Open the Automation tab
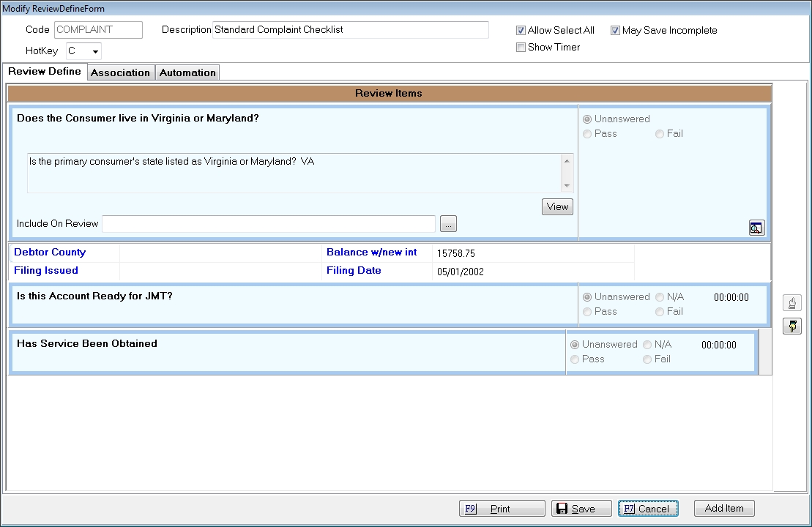Image resolution: width=812 pixels, height=527 pixels. click(187, 72)
